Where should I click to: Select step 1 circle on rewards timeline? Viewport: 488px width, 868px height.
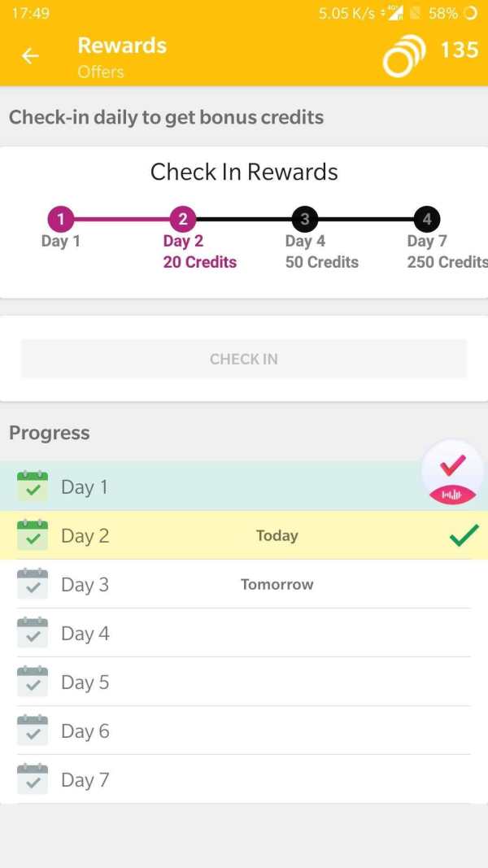point(61,219)
